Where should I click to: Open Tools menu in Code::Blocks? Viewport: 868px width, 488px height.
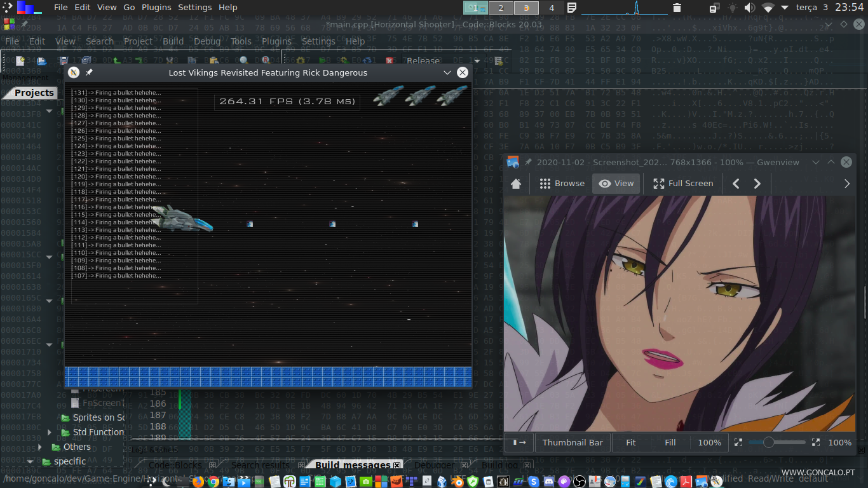click(x=241, y=41)
